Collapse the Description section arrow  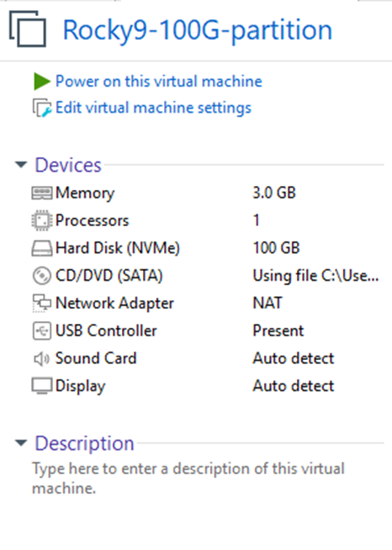point(21,442)
